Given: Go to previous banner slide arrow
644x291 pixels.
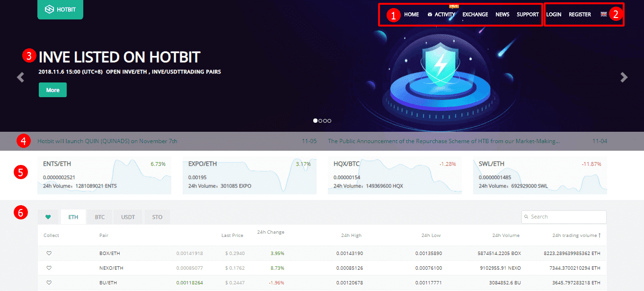Looking at the screenshot, I should (20, 77).
